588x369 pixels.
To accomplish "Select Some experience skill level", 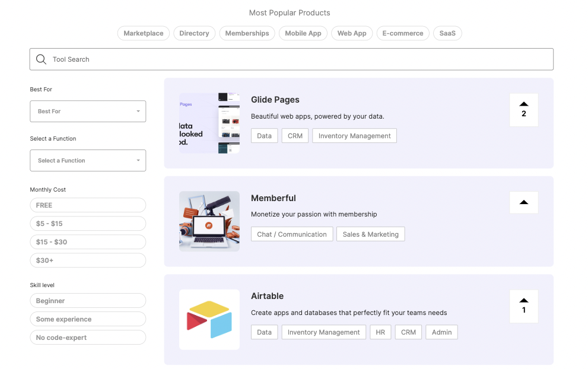I will pos(88,319).
